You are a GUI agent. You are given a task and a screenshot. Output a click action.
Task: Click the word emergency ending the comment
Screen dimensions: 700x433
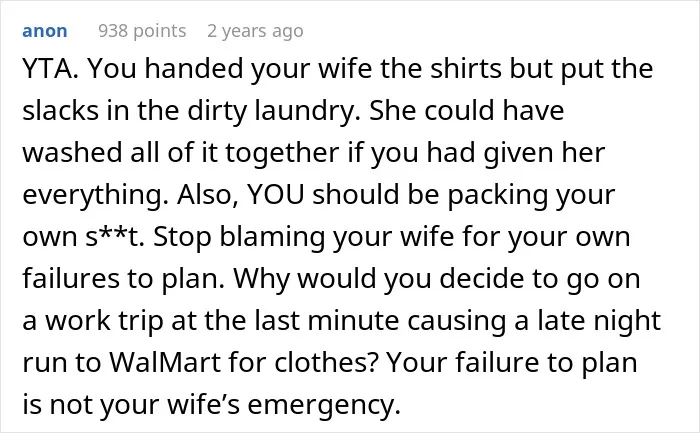coord(324,405)
